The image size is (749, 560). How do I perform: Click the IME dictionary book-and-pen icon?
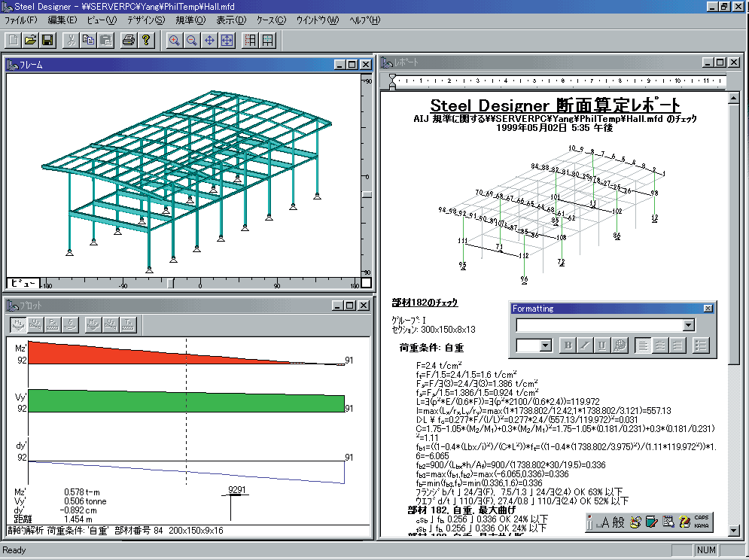652,522
